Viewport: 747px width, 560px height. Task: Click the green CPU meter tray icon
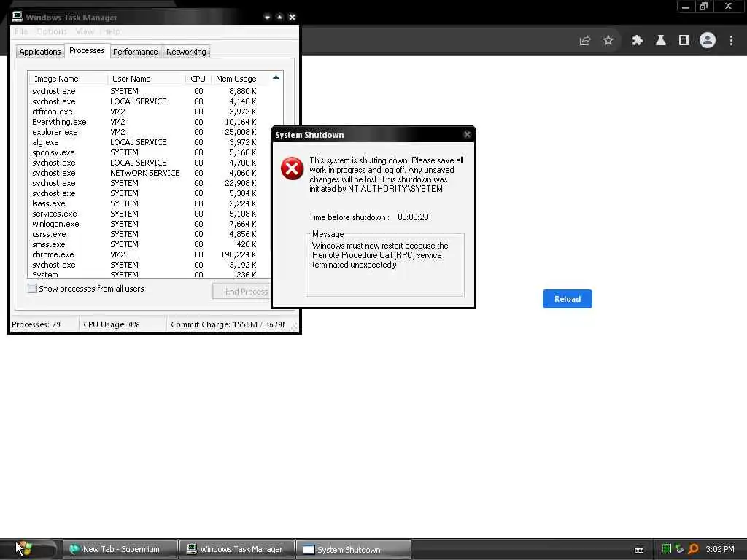[x=667, y=548]
